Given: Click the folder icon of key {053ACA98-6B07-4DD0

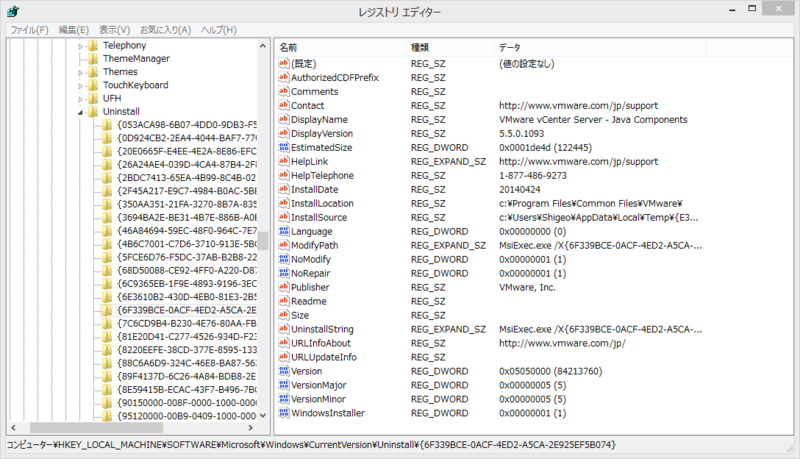Looking at the screenshot, I should (107, 124).
